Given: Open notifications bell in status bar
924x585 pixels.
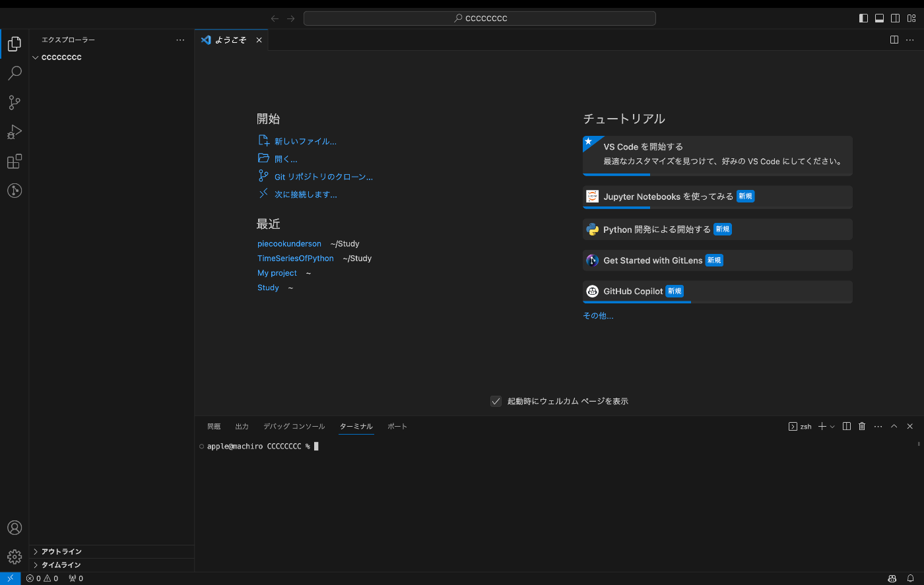Looking at the screenshot, I should pyautogui.click(x=911, y=578).
